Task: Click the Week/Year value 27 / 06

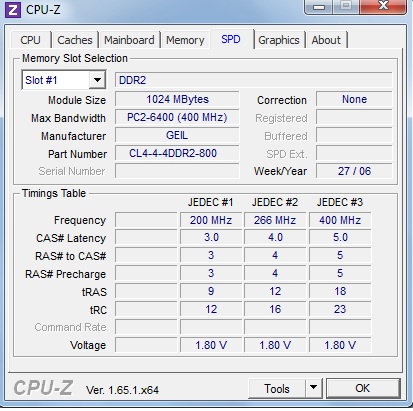Action: [354, 171]
